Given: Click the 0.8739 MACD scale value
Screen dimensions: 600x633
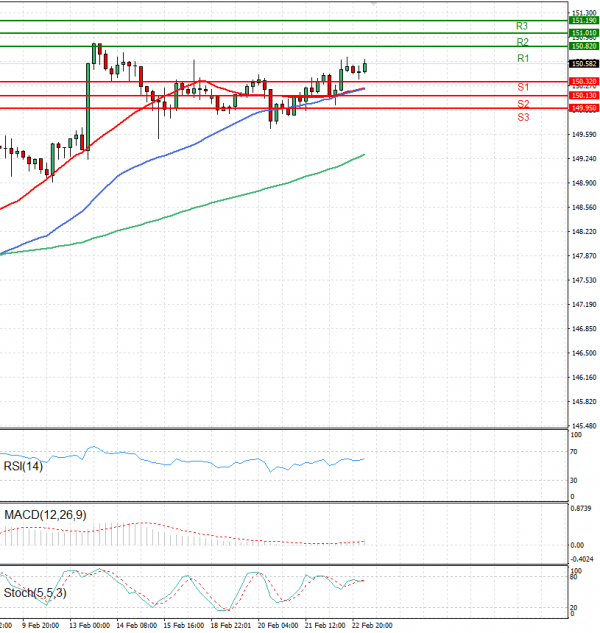Looking at the screenshot, I should [581, 509].
